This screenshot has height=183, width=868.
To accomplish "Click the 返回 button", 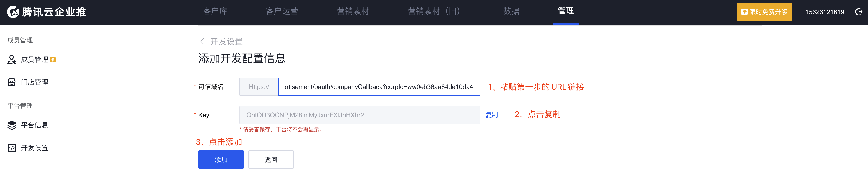I will tap(271, 159).
